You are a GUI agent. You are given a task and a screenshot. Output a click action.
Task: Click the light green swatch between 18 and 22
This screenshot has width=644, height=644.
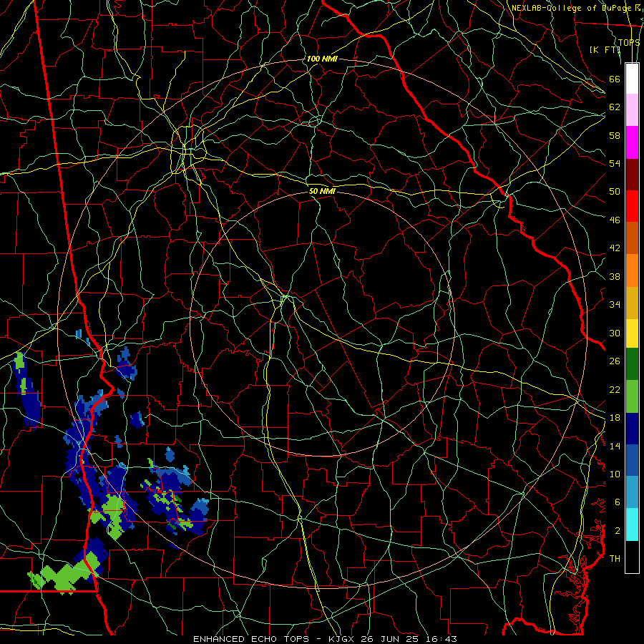[632, 396]
